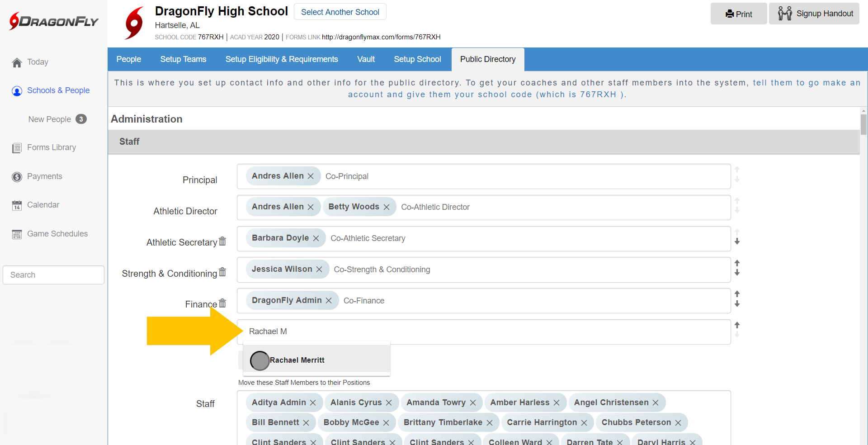Image resolution: width=868 pixels, height=445 pixels.
Task: Move Strength & Conditioning row up
Action: click(x=737, y=263)
